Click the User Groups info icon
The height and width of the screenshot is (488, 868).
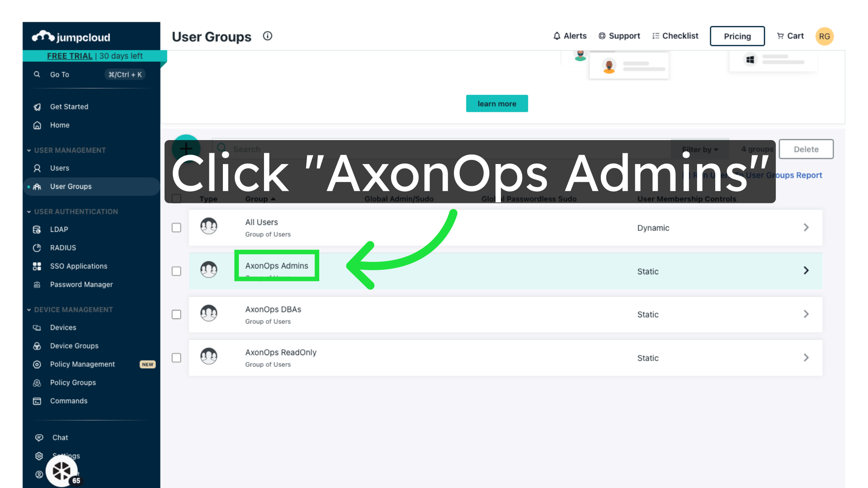click(268, 36)
